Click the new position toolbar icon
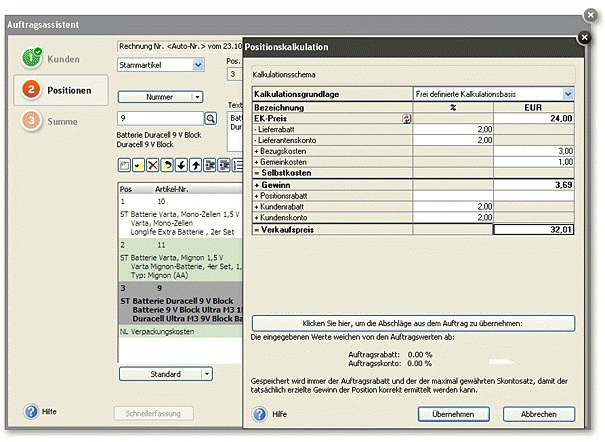 pyautogui.click(x=124, y=165)
